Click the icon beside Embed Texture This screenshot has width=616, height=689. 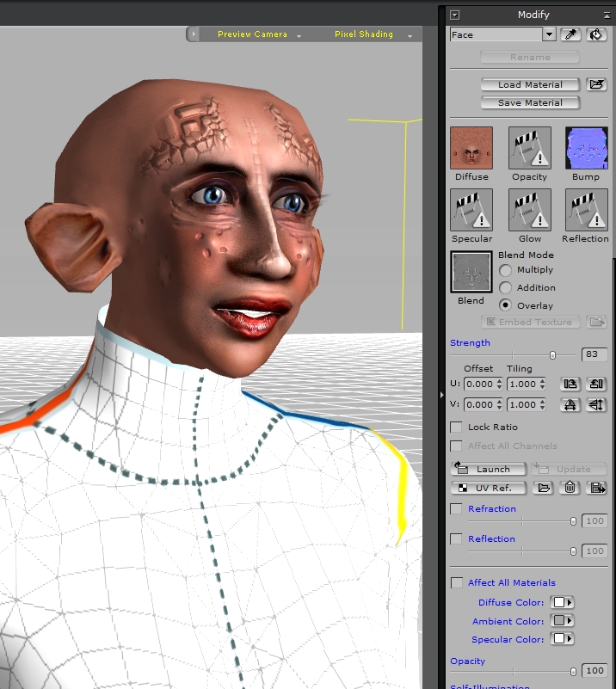coord(597,322)
